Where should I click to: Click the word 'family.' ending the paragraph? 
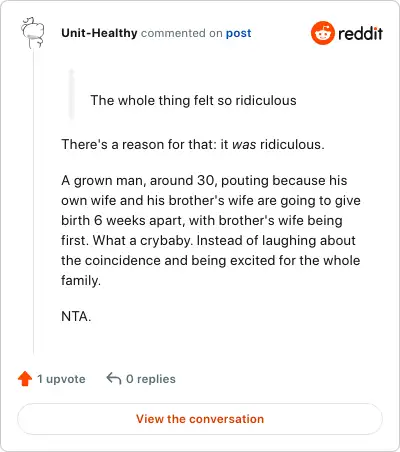point(81,280)
